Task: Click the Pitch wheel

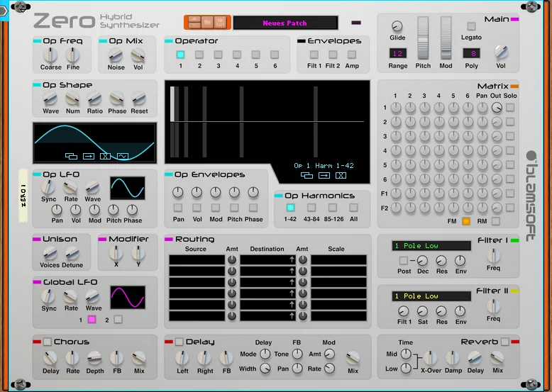Action: pyautogui.click(x=423, y=38)
